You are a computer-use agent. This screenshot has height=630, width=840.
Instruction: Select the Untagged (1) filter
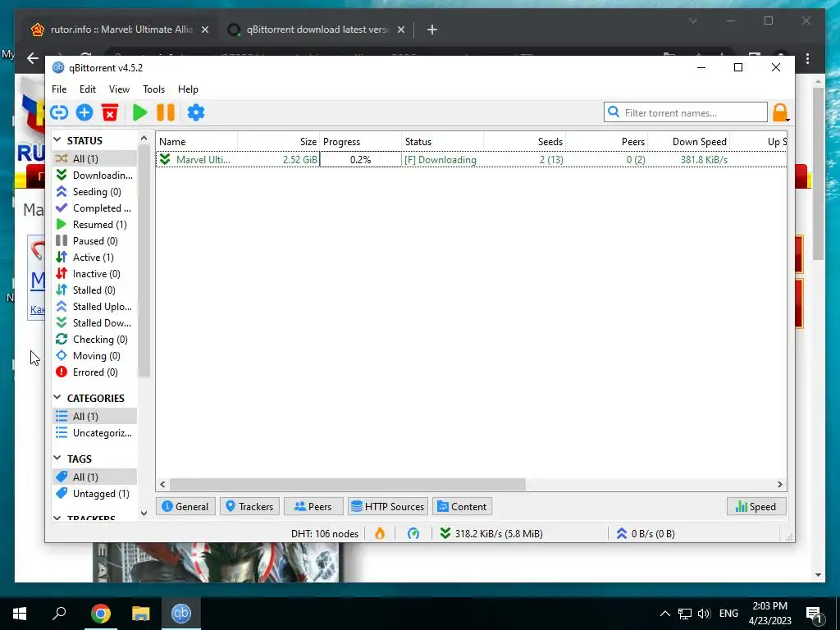point(94,493)
